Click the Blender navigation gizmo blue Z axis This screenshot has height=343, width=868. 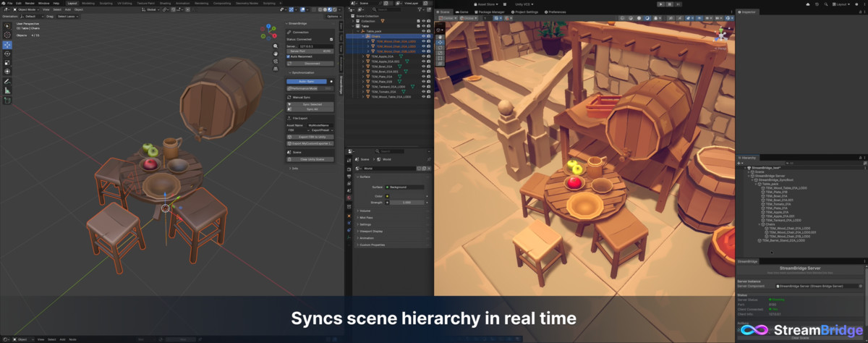268,27
